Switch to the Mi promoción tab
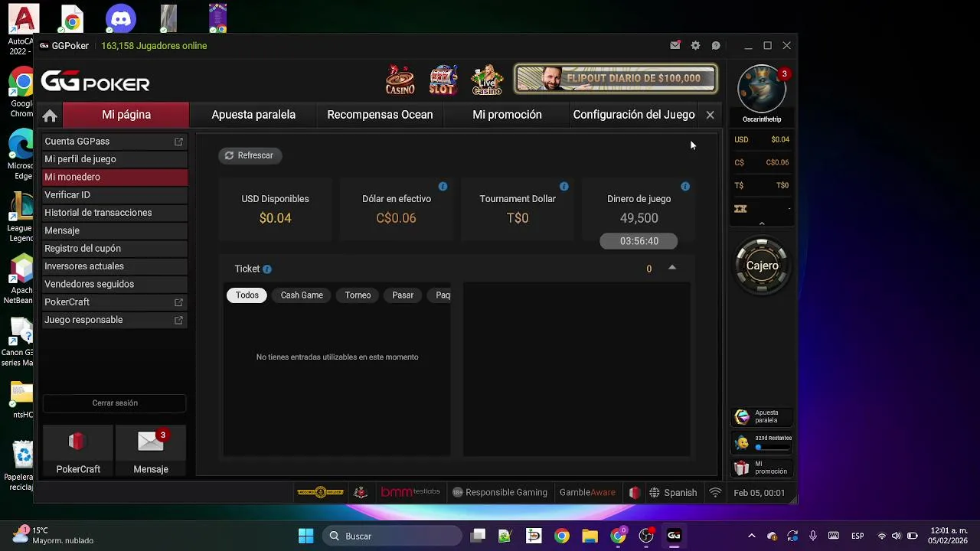 click(507, 115)
